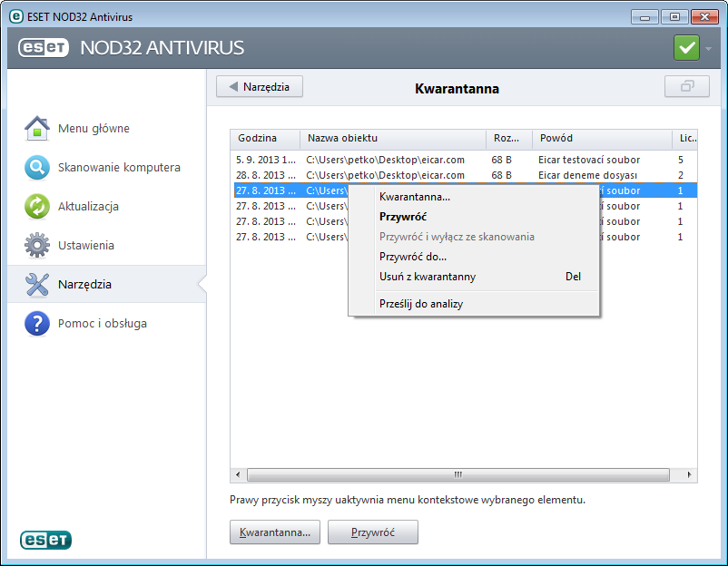The height and width of the screenshot is (566, 728).
Task: Open Ustawienia section
Action: (86, 245)
